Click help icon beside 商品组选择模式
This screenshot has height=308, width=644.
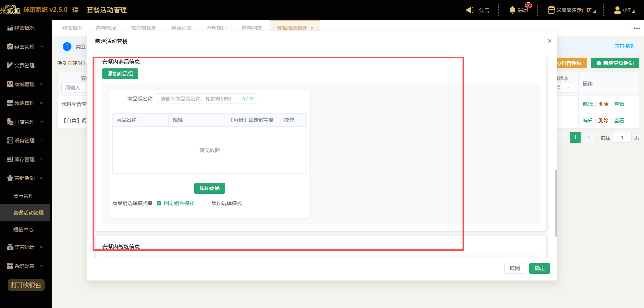tap(150, 203)
